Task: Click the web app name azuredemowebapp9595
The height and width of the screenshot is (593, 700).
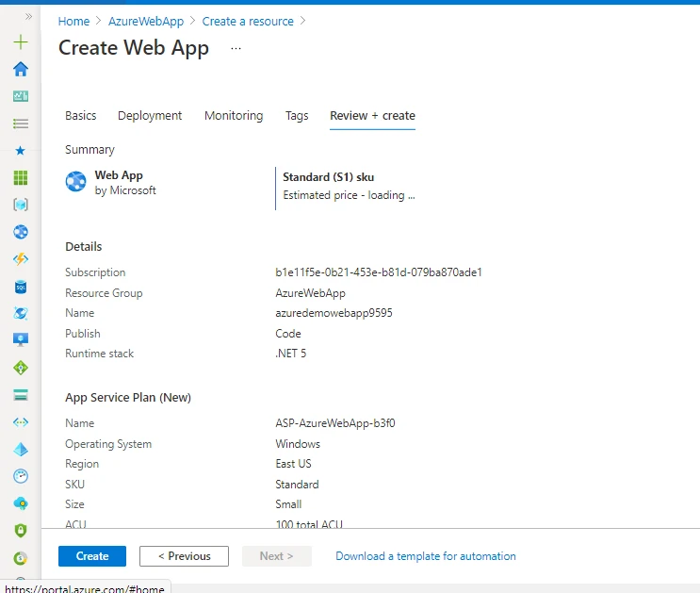Action: coord(334,313)
